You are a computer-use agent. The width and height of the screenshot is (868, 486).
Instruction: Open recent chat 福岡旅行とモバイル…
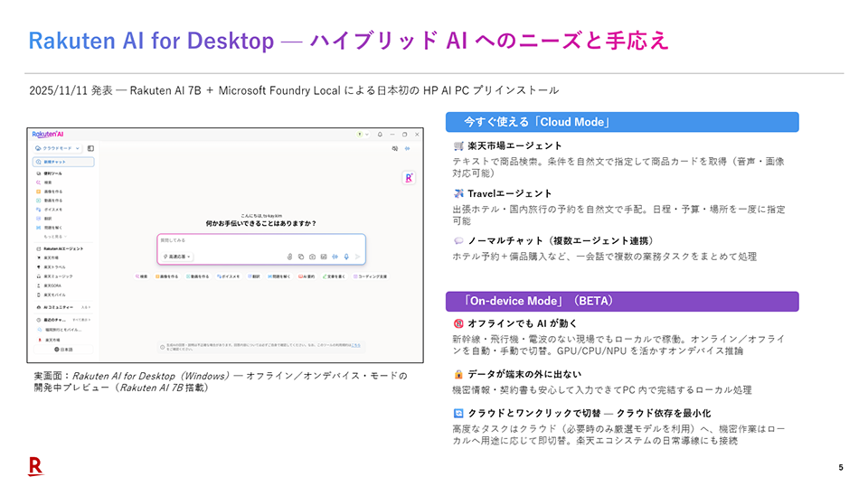click(x=60, y=330)
